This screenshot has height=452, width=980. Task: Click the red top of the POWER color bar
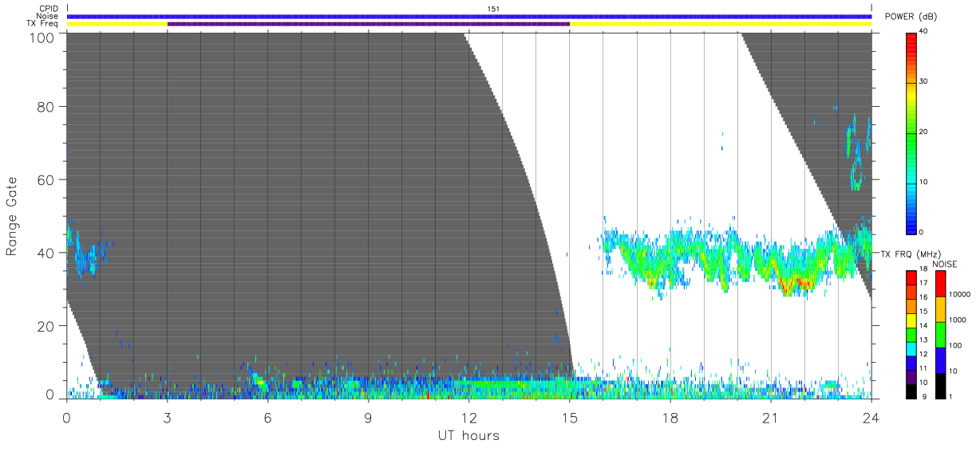(x=911, y=40)
